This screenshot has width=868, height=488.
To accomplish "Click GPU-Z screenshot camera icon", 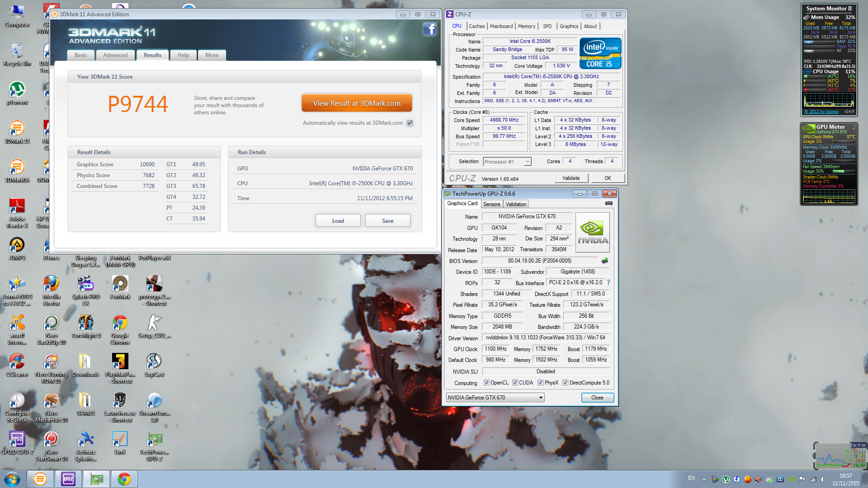I will tap(609, 203).
